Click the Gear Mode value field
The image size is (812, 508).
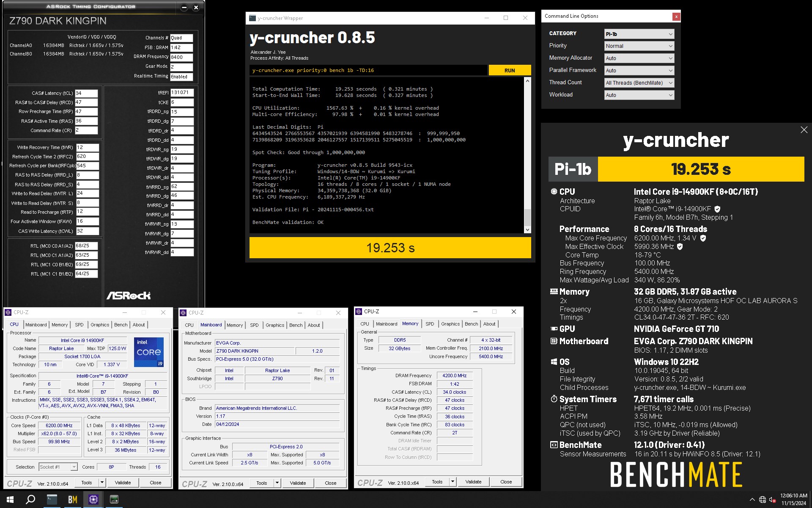[x=181, y=67]
